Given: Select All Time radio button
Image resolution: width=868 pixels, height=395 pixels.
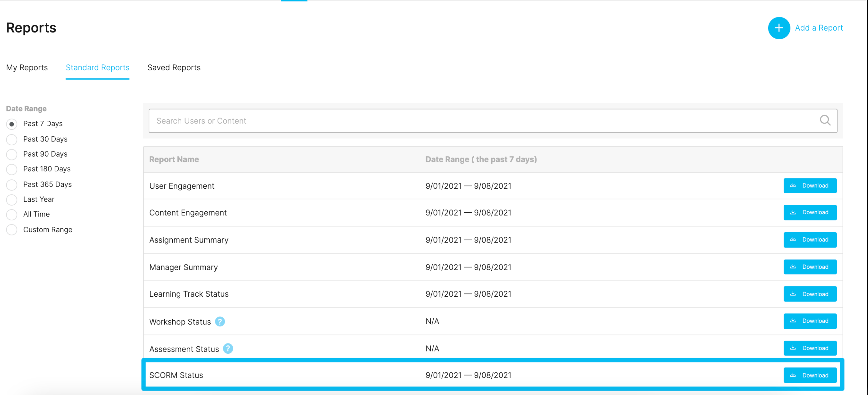Looking at the screenshot, I should coord(12,214).
